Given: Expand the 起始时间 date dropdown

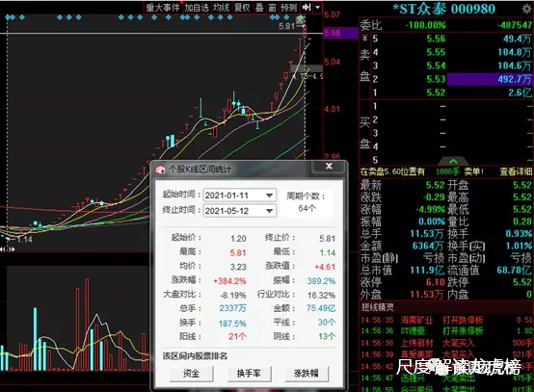Looking at the screenshot, I should point(269,196).
